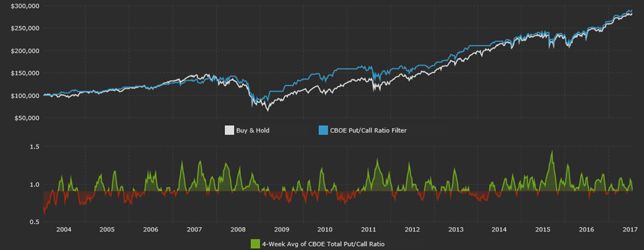Click the 1.0 ratio axis label
Screen dimensions: 644x250
tap(35, 184)
